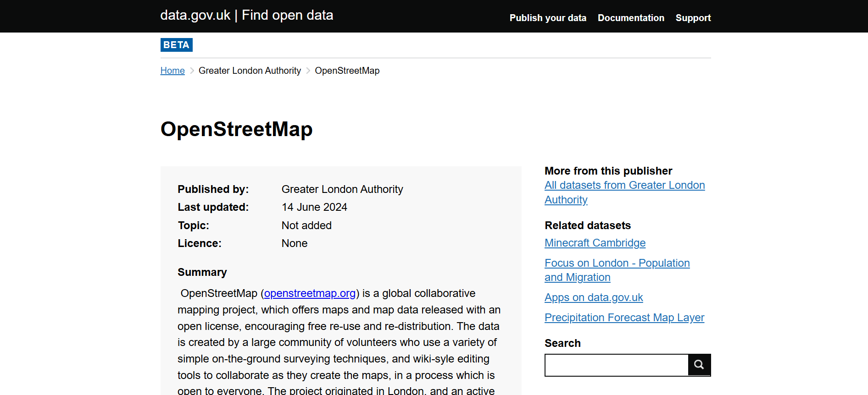868x395 pixels.
Task: Open Apps on data.gov.uk link
Action: click(x=594, y=297)
